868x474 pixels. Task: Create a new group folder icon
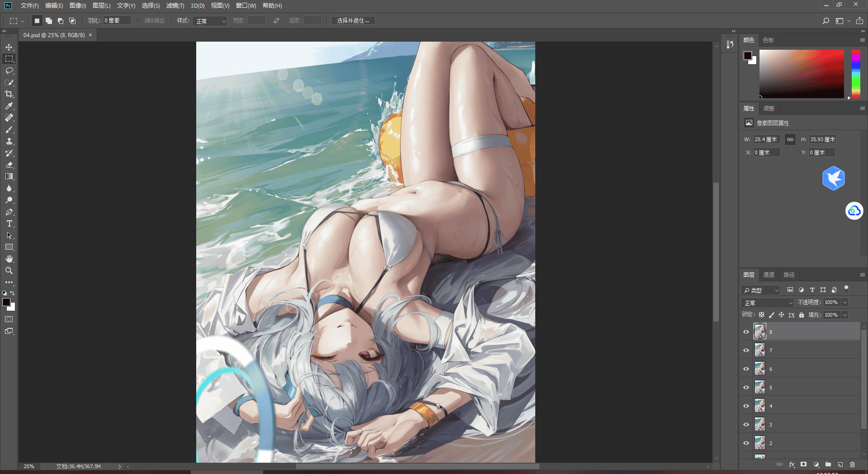tap(828, 465)
